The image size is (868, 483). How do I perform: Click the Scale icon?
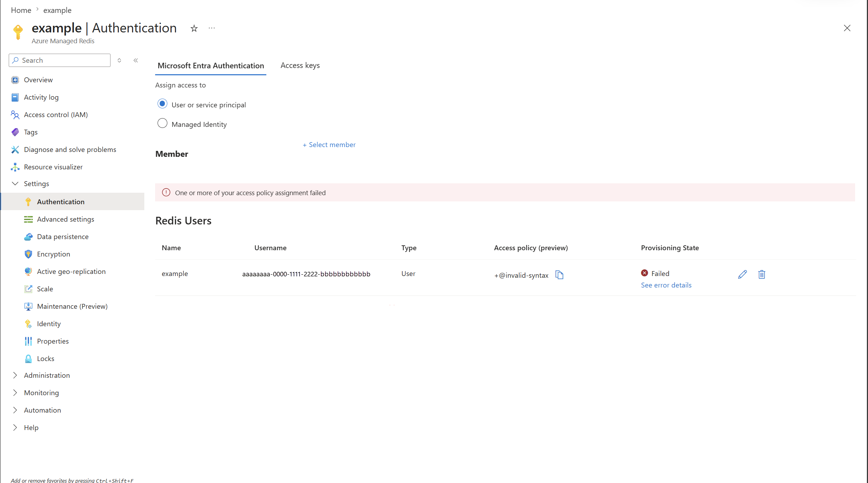(x=28, y=289)
